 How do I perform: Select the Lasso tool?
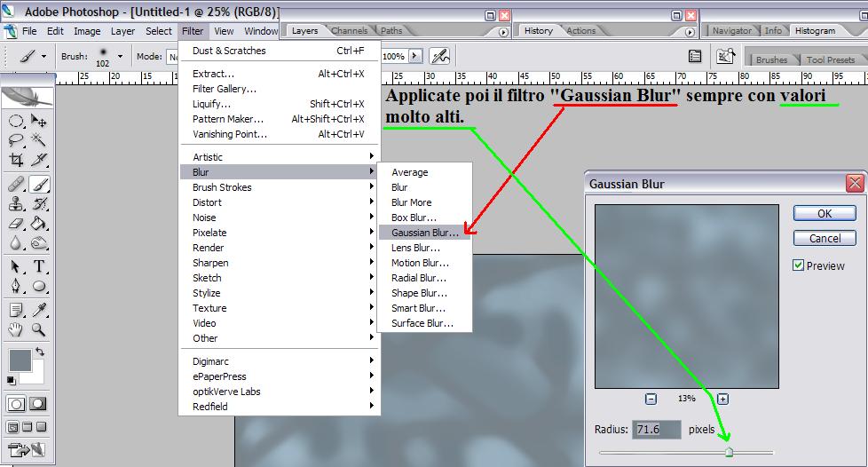coord(15,139)
